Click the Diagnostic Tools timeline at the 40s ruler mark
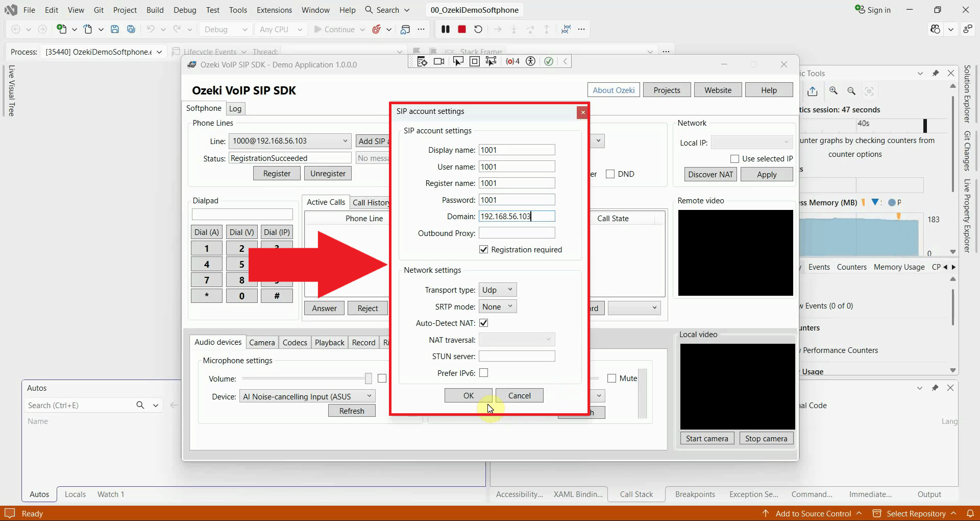Image resolution: width=980 pixels, height=521 pixels. [863, 123]
